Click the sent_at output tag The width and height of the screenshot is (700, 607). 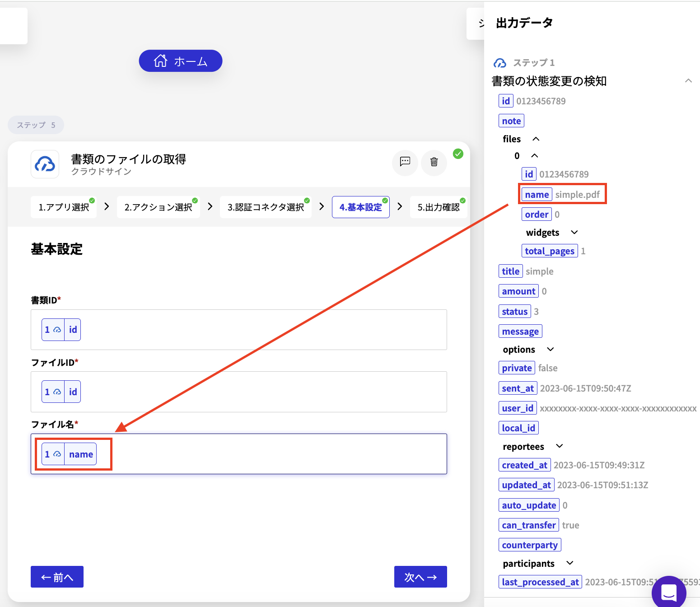[518, 388]
